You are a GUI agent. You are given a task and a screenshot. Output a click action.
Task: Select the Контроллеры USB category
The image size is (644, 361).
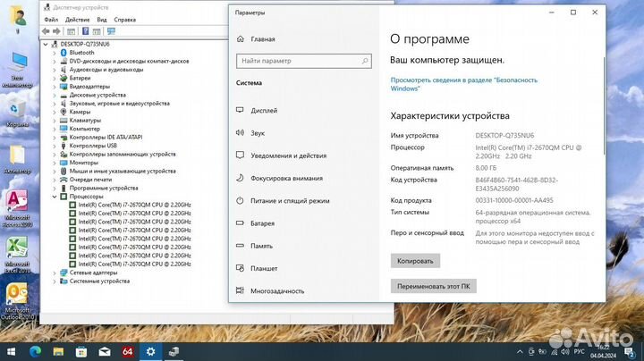(x=93, y=146)
